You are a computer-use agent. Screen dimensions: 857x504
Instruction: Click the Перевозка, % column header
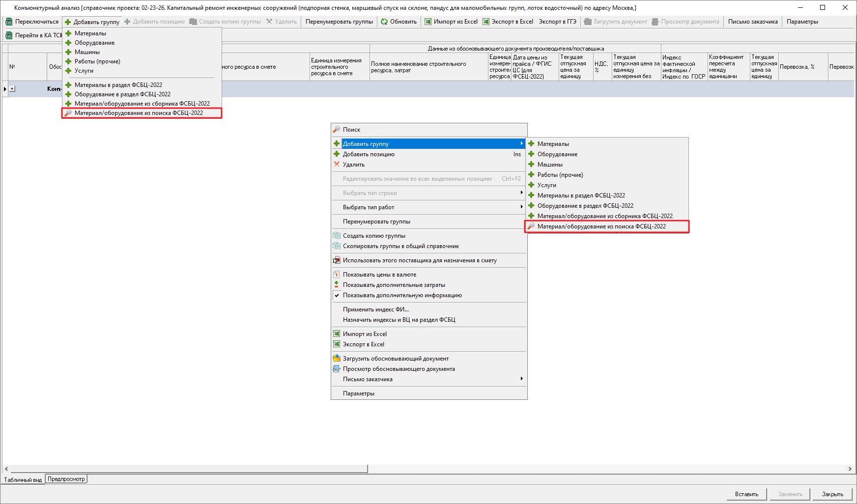point(803,67)
